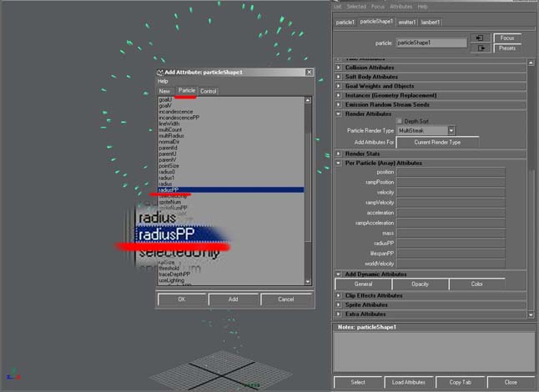Expand the Soft Body Attributes section
Viewport: 539px width, 392px height.
[339, 77]
